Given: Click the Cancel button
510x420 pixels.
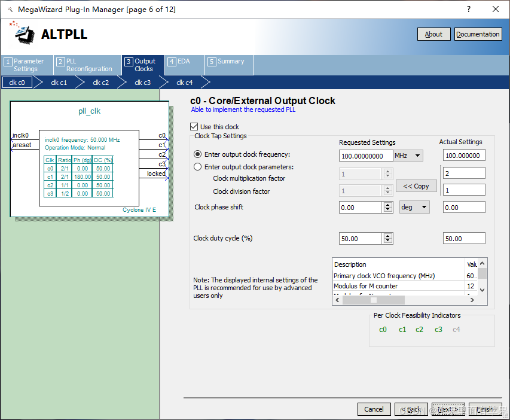Looking at the screenshot, I should [x=374, y=409].
